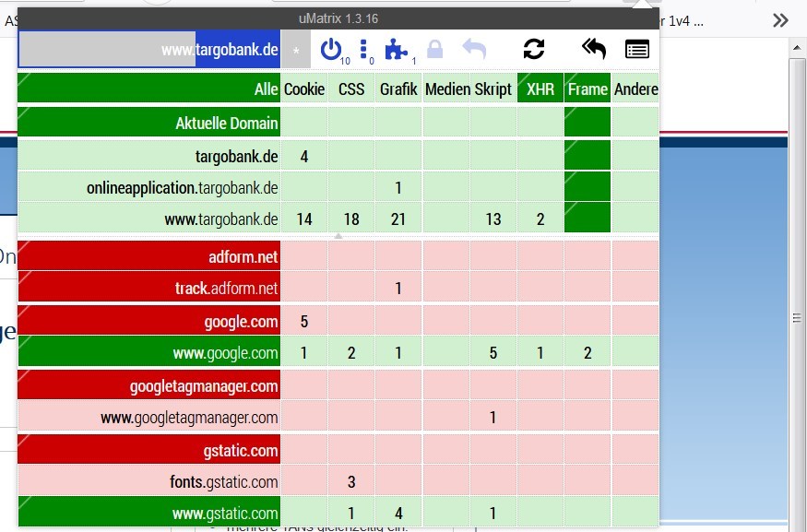Click the padlock save changes icon

point(435,50)
